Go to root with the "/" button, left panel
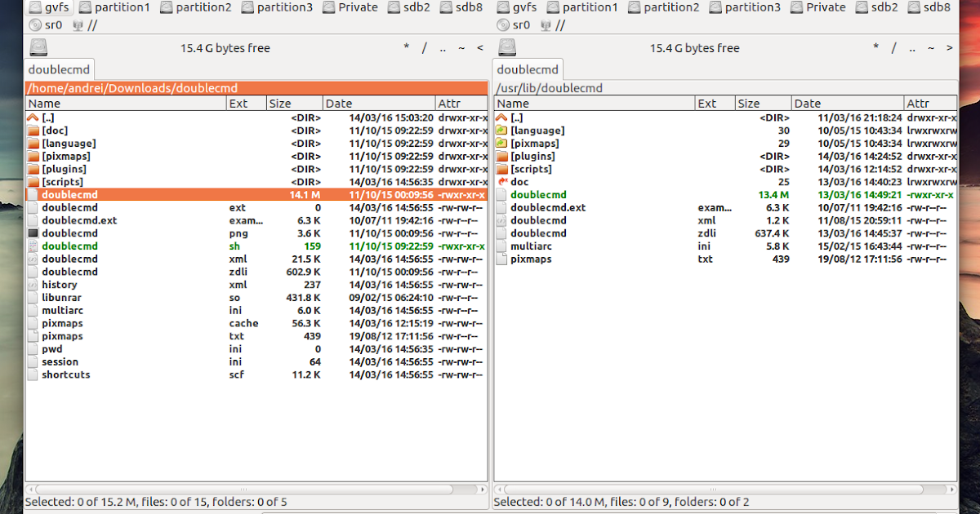 [424, 47]
